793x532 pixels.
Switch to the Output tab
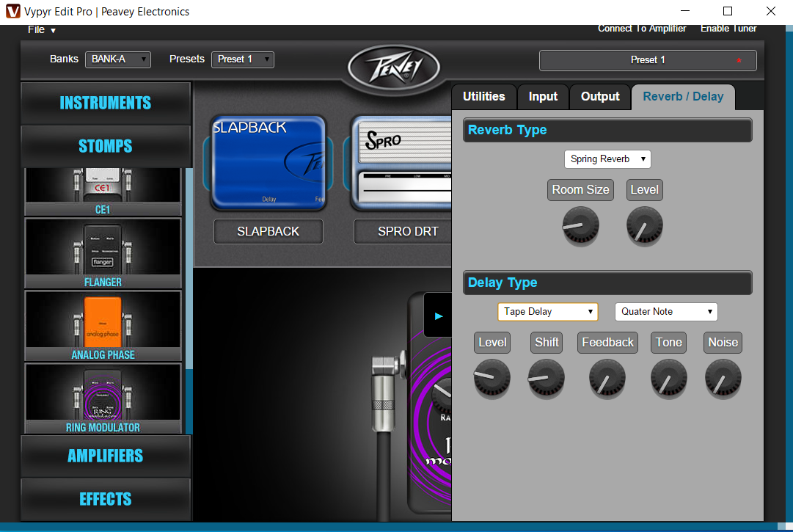(600, 97)
